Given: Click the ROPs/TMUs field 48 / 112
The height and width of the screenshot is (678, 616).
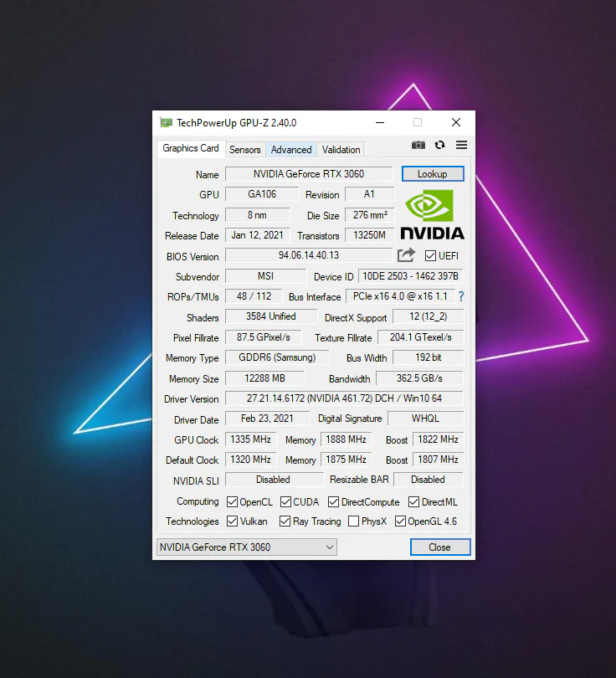Looking at the screenshot, I should pos(254,296).
